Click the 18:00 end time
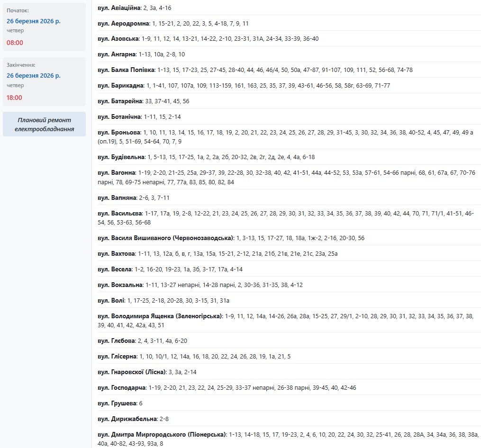The height and width of the screenshot is (448, 481). click(15, 98)
